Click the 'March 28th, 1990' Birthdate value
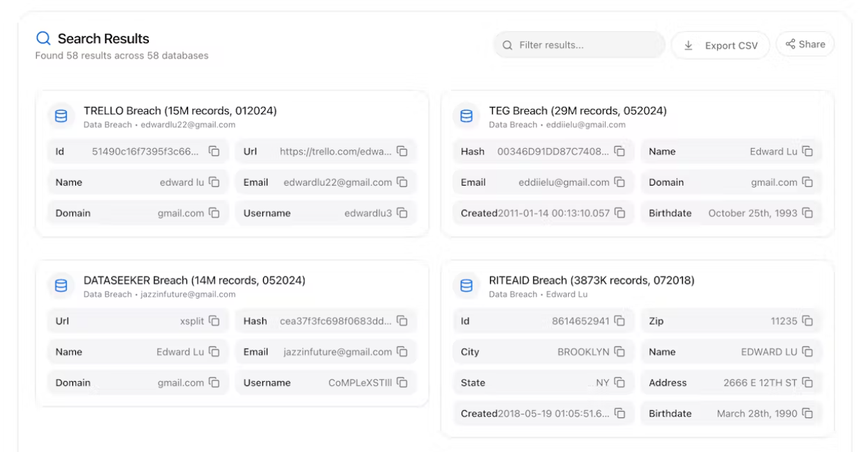Viewport: 868px width, 452px height. pos(757,414)
